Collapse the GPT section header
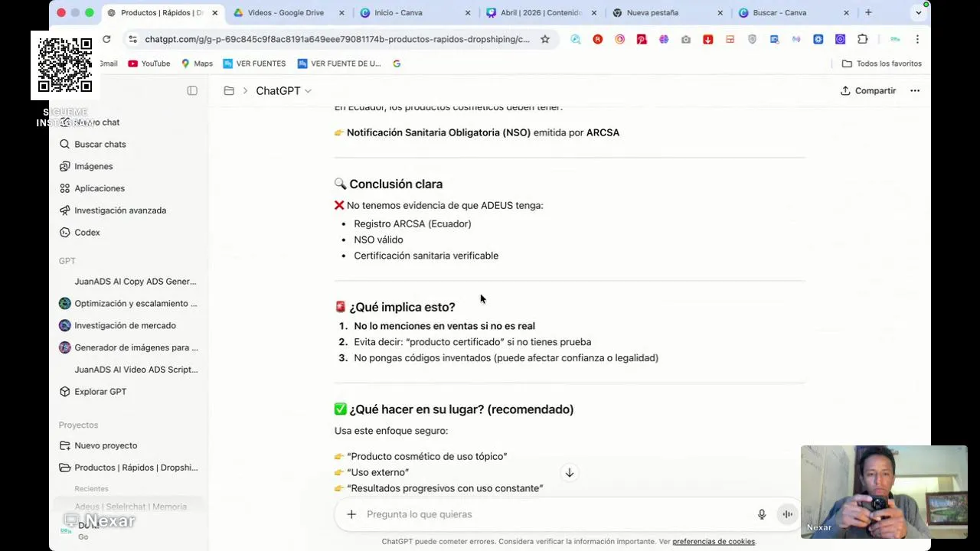980x551 pixels. point(67,261)
